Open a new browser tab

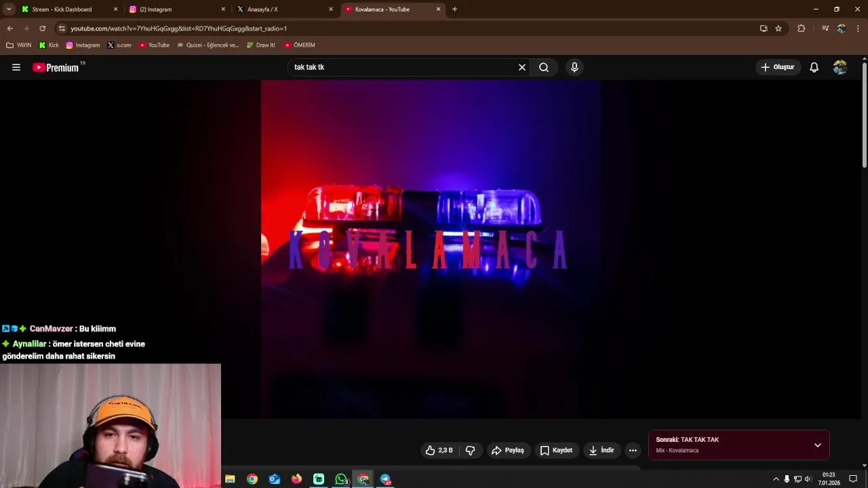pos(454,9)
